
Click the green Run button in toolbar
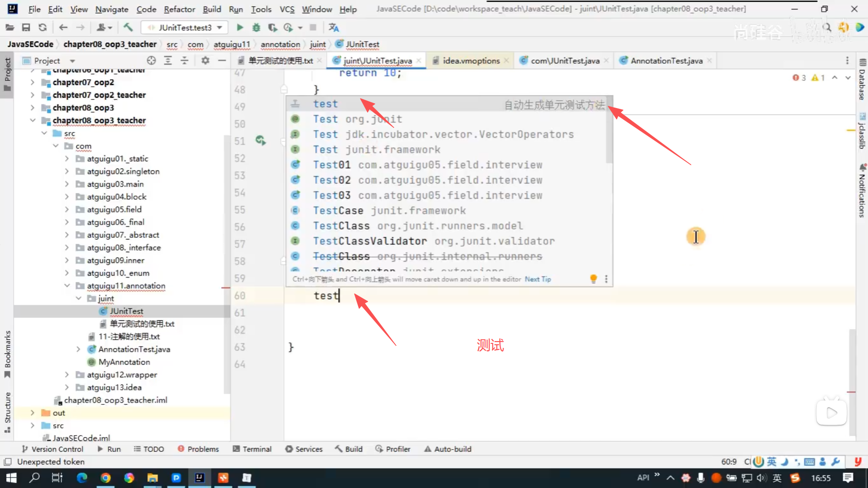pos(240,28)
